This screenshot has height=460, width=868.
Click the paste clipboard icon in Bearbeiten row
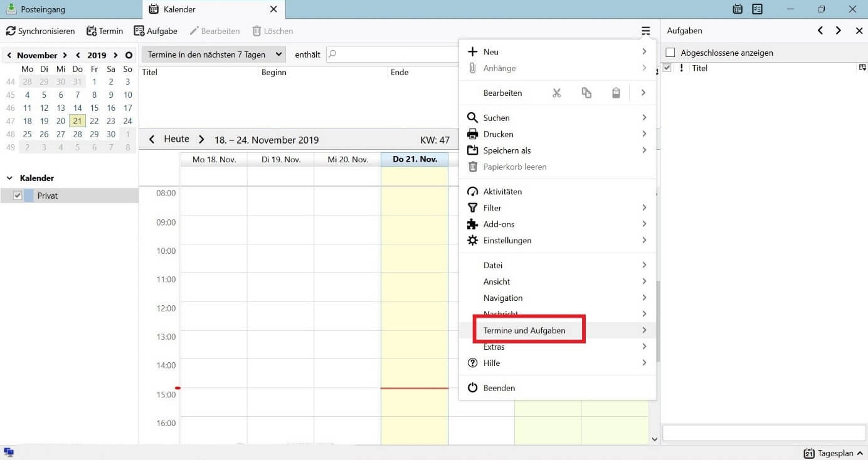[x=616, y=93]
